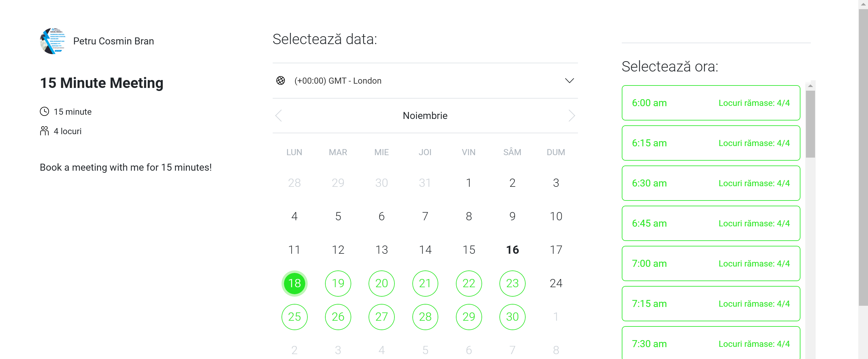
Task: Click the time list scrollbar up arrow
Action: tap(810, 86)
